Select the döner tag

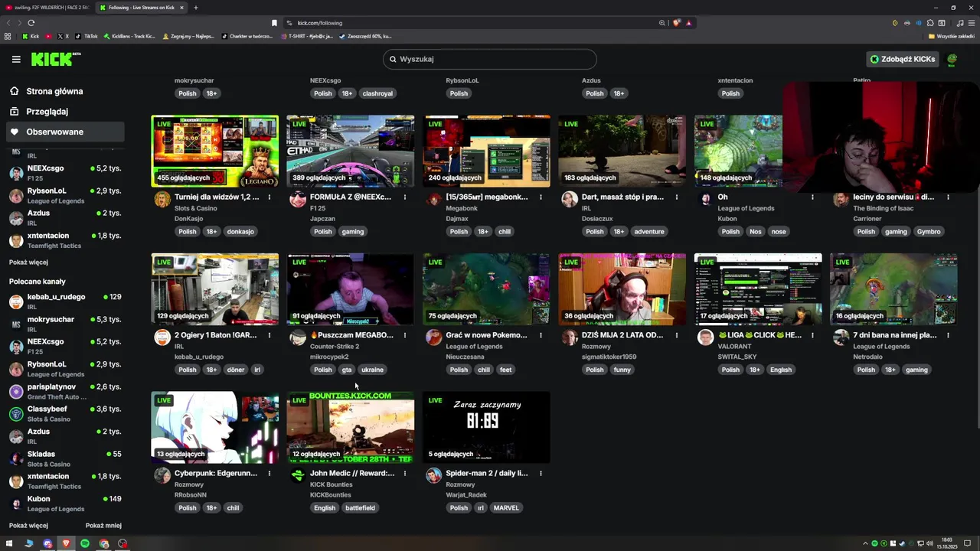pos(236,370)
